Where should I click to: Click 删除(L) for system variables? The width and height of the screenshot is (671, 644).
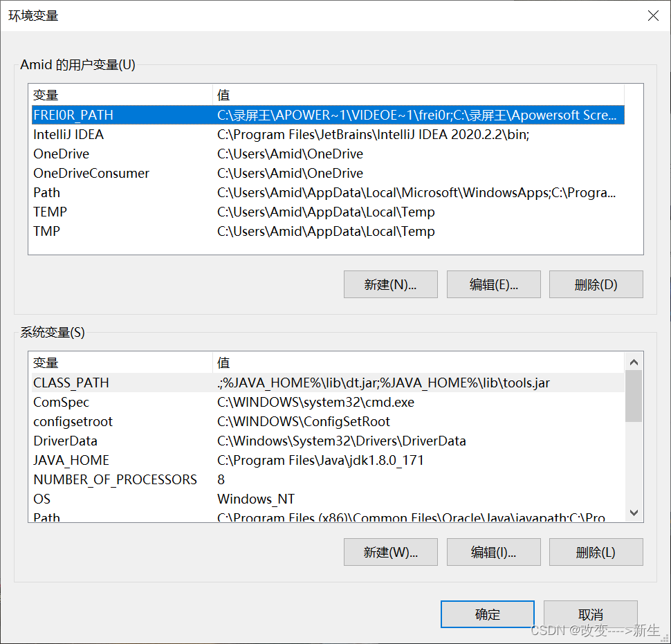[x=596, y=552]
